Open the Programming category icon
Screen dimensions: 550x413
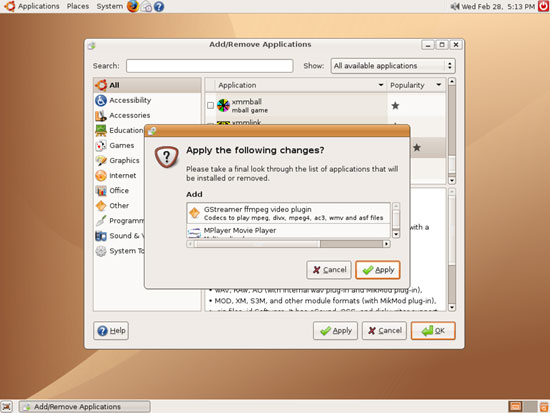coord(101,221)
